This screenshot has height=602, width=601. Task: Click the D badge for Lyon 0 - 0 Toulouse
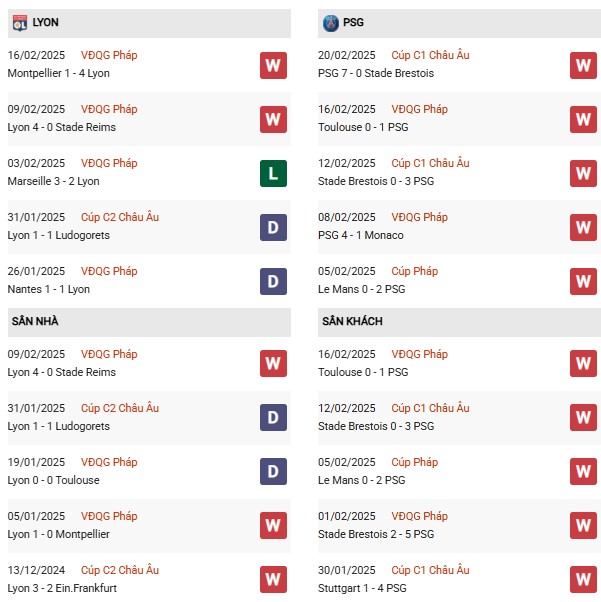click(273, 471)
